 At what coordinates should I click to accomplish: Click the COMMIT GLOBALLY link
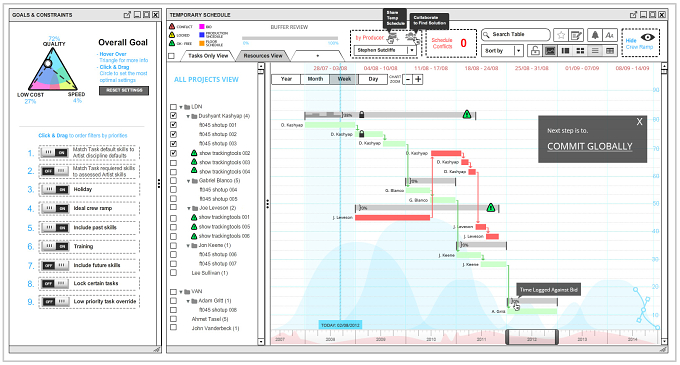[x=589, y=147]
